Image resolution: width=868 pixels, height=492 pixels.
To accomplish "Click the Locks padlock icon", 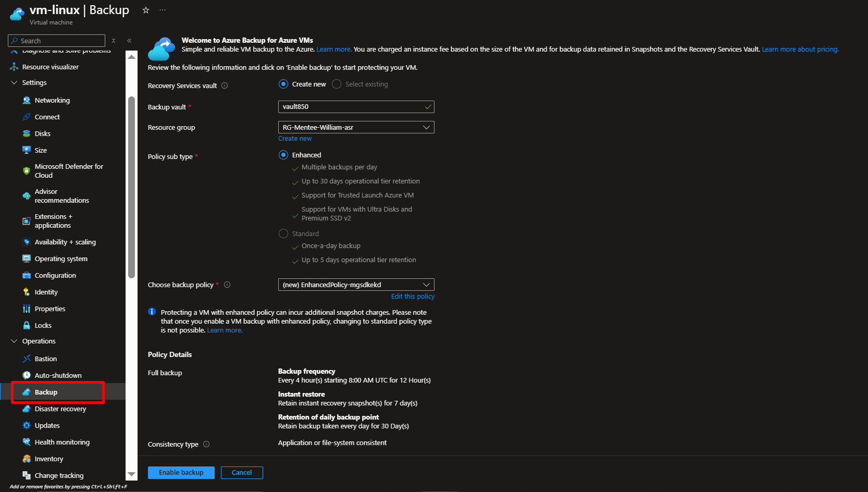I will tap(27, 325).
